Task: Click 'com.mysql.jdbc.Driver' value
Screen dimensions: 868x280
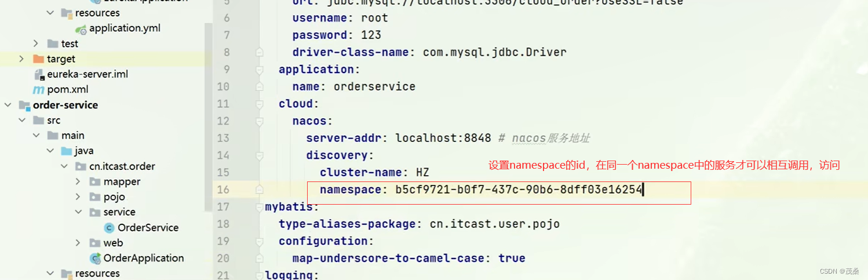Action: coord(494,52)
